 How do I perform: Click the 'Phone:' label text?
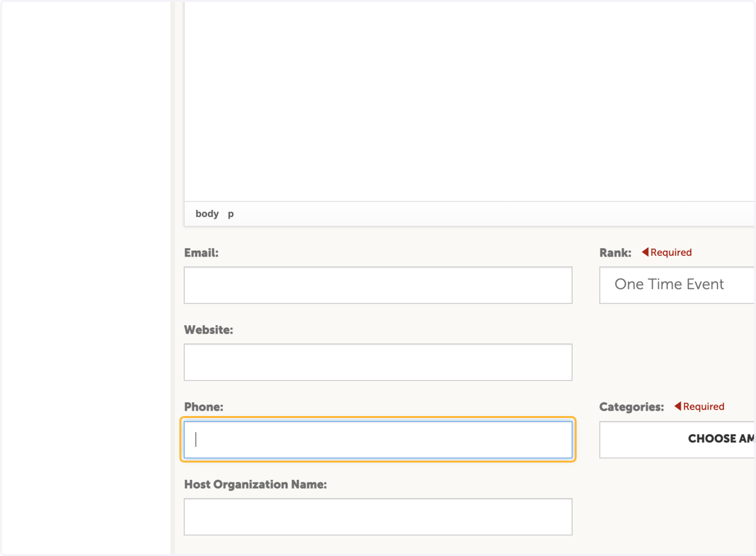click(203, 407)
